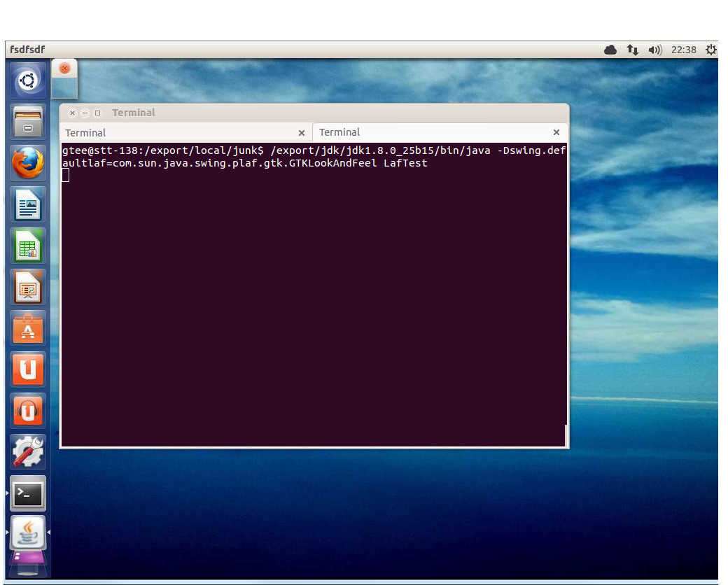Open Ubuntu One from launcher
This screenshot has height=585, width=728.
28,369
